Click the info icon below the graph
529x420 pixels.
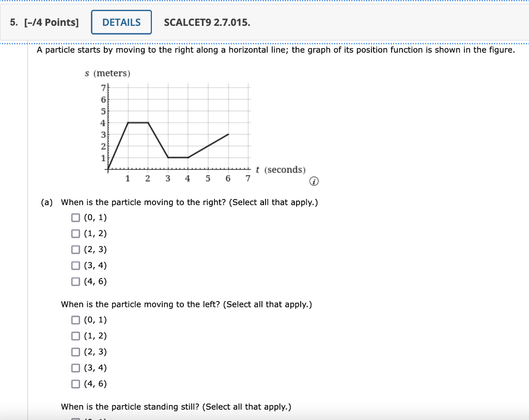(314, 181)
